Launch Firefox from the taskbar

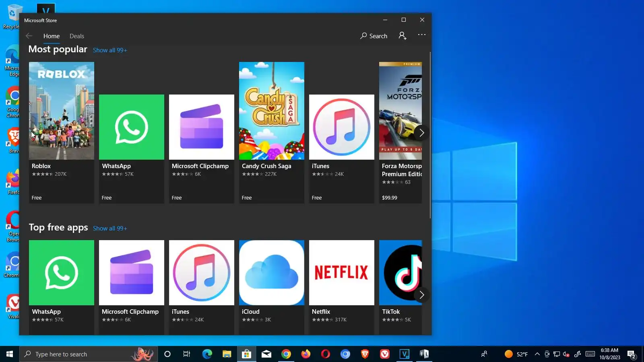(305, 354)
